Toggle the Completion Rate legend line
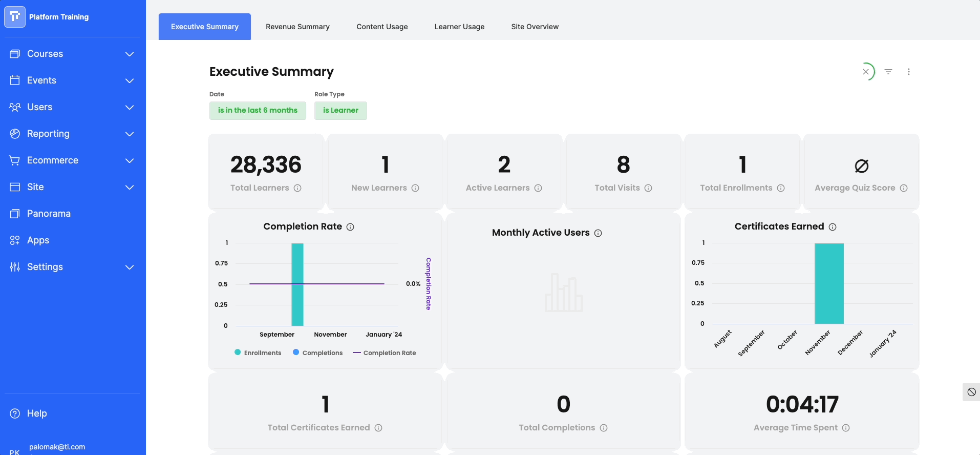980x455 pixels. click(x=385, y=353)
